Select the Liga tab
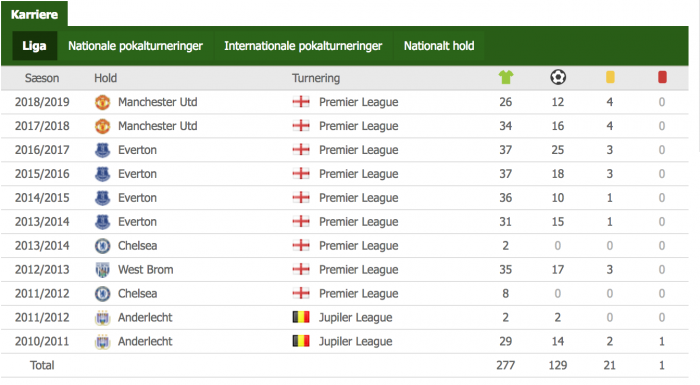700x385 pixels. coord(34,46)
